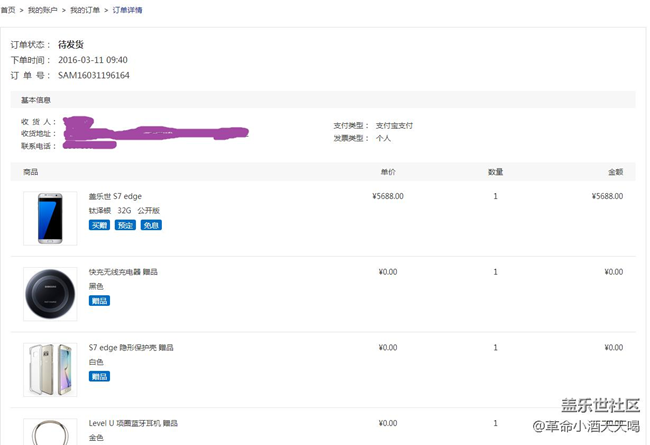Open the Level U 项圈蓝牙耳机 product title

point(133,423)
